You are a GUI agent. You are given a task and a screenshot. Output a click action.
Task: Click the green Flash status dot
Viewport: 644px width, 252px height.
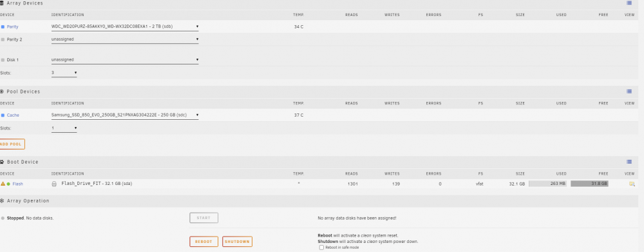coord(8,184)
